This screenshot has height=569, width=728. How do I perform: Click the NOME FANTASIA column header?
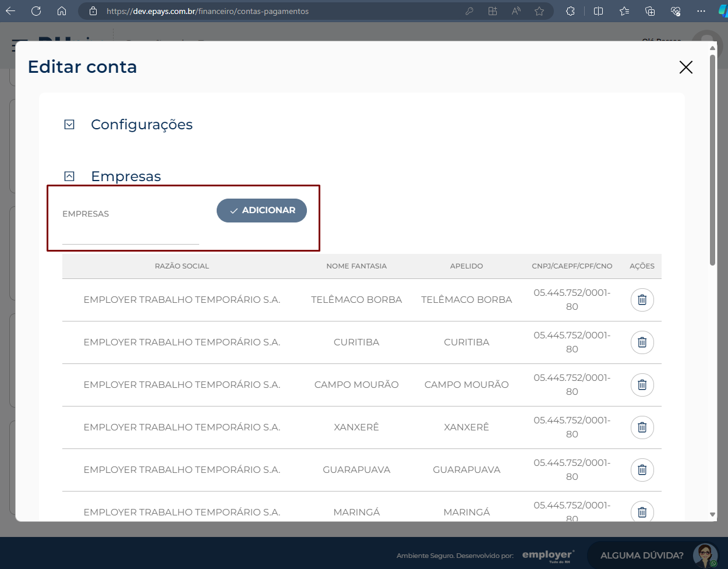(x=356, y=266)
